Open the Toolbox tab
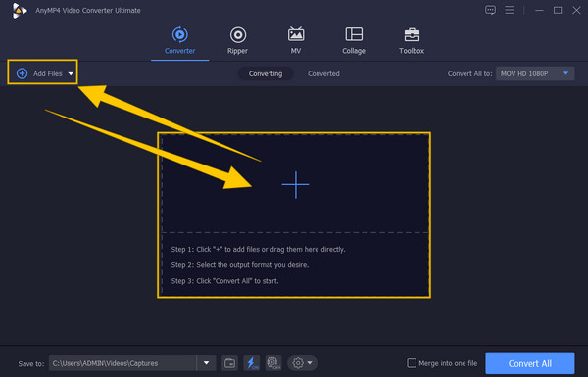This screenshot has width=588, height=377. point(412,40)
